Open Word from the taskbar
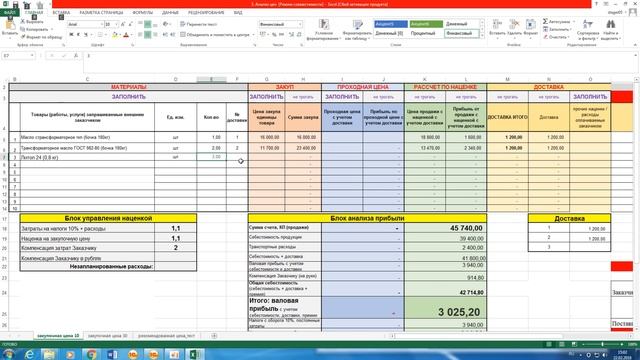640x360 pixels. coord(112,354)
